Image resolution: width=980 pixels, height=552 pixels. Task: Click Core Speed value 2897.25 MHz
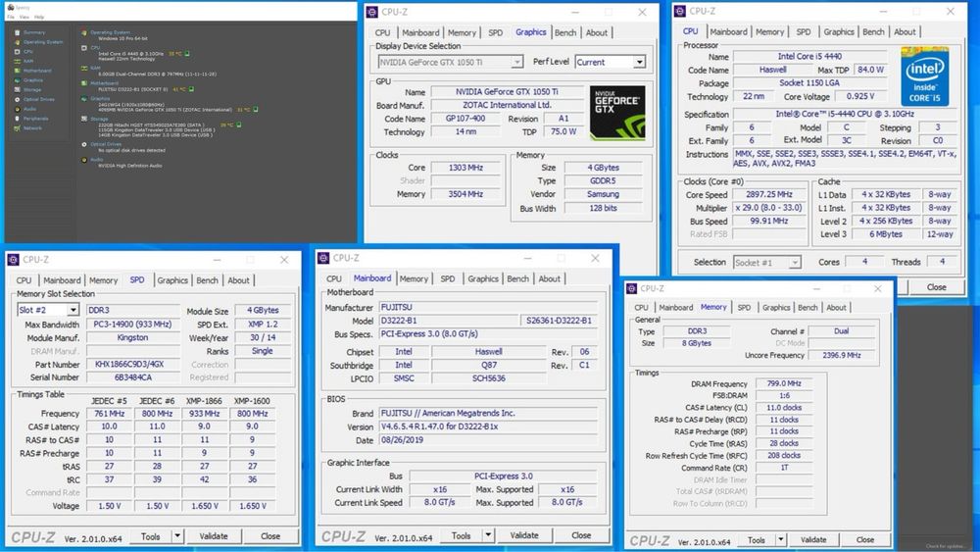coord(768,194)
